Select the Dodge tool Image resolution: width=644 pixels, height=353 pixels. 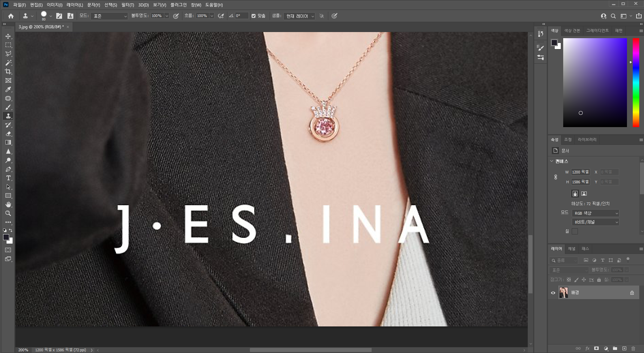point(8,160)
